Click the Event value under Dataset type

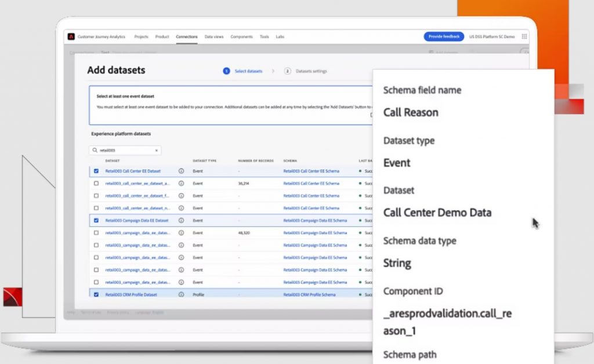(397, 163)
